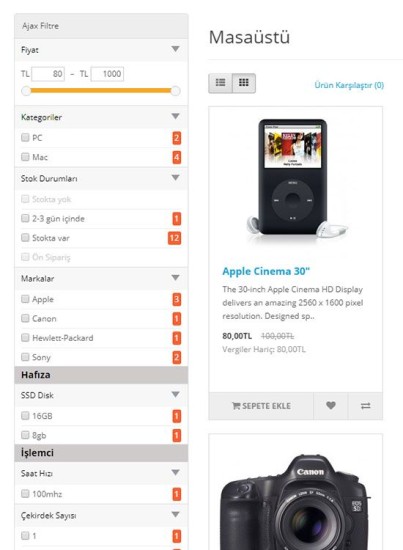Switch to list view layout
403x550 pixels.
(220, 83)
